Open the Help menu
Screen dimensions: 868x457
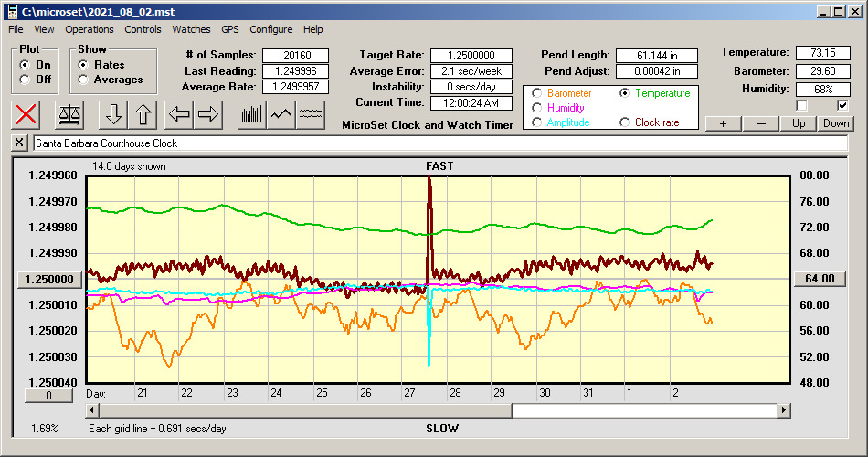pyautogui.click(x=312, y=29)
